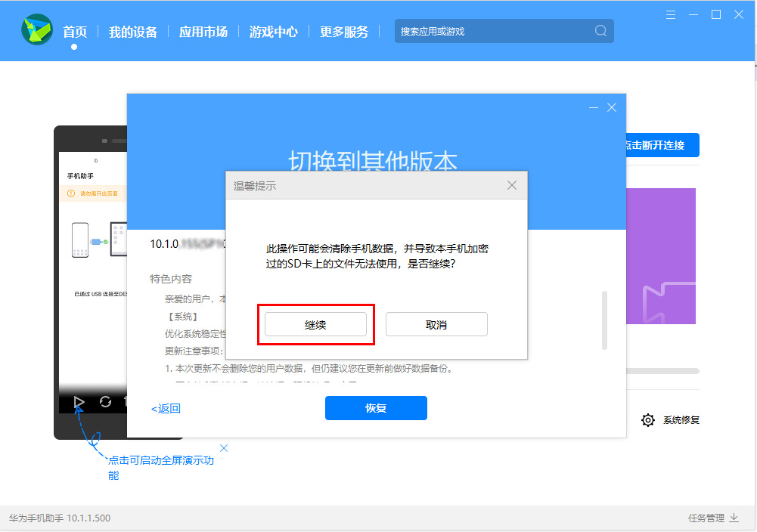Switch to the 首页 tab
Viewport: 757px width, 532px height.
point(74,31)
